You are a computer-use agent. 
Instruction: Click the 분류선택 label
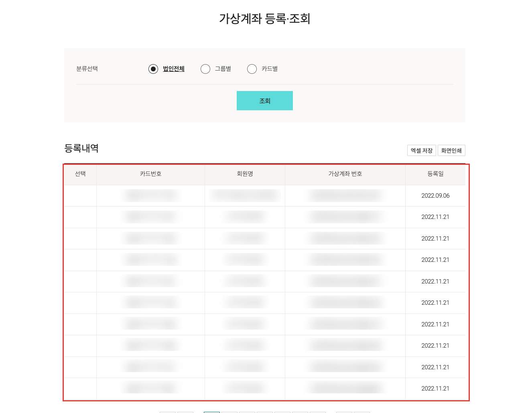[x=87, y=69]
